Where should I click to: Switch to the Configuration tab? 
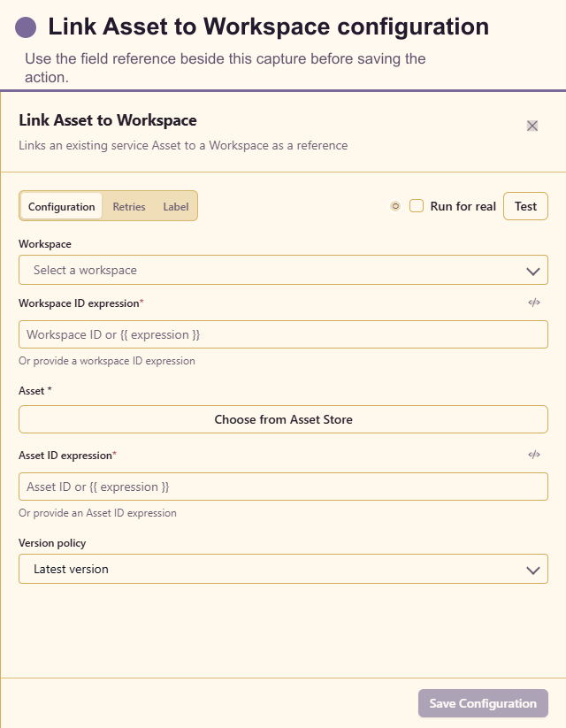point(61,206)
